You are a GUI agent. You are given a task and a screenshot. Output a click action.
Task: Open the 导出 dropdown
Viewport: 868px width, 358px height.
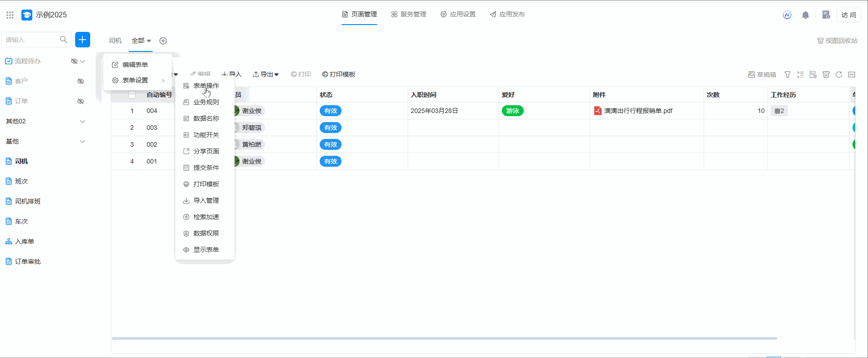(266, 74)
